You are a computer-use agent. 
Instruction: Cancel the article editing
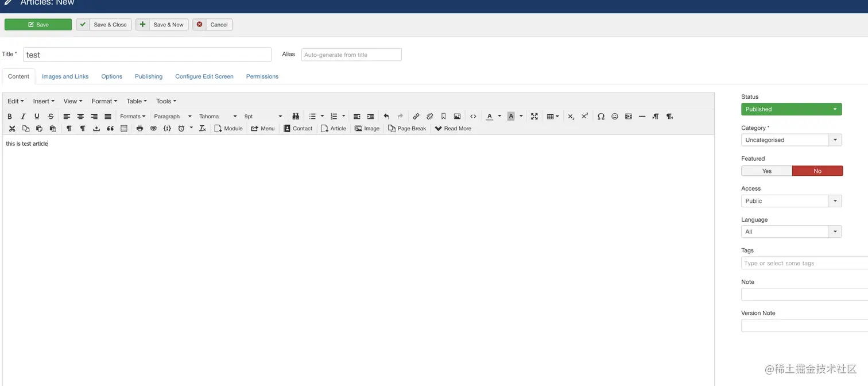(x=212, y=25)
